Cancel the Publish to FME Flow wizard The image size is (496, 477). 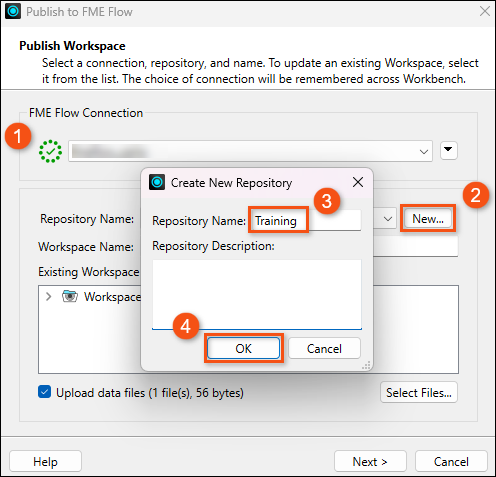tap(451, 461)
